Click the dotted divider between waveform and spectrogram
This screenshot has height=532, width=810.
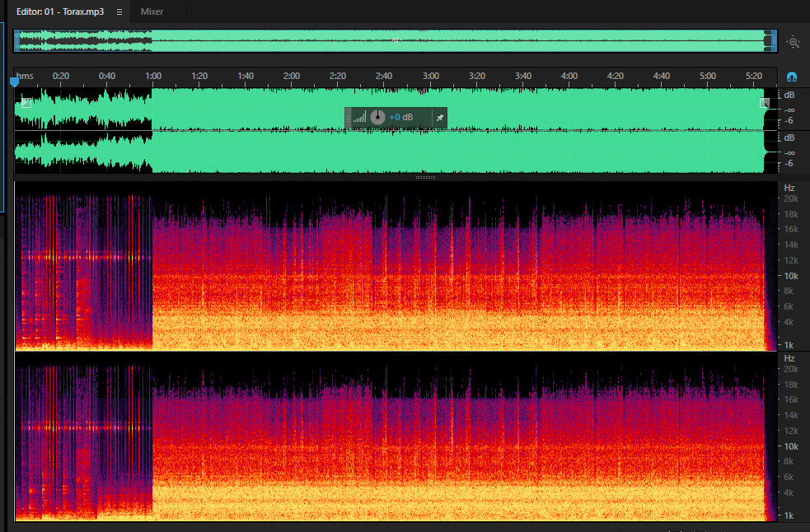tap(426, 177)
